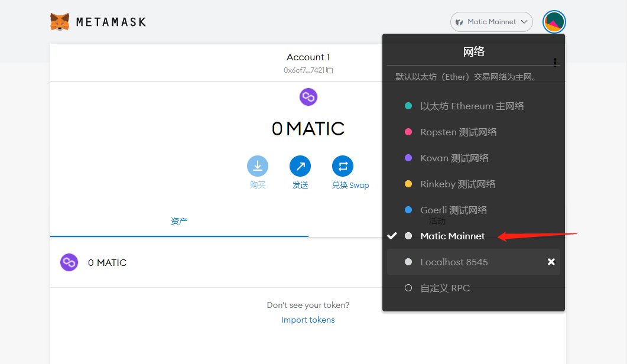Click the Account 1 name
627x364 pixels.
(x=308, y=57)
